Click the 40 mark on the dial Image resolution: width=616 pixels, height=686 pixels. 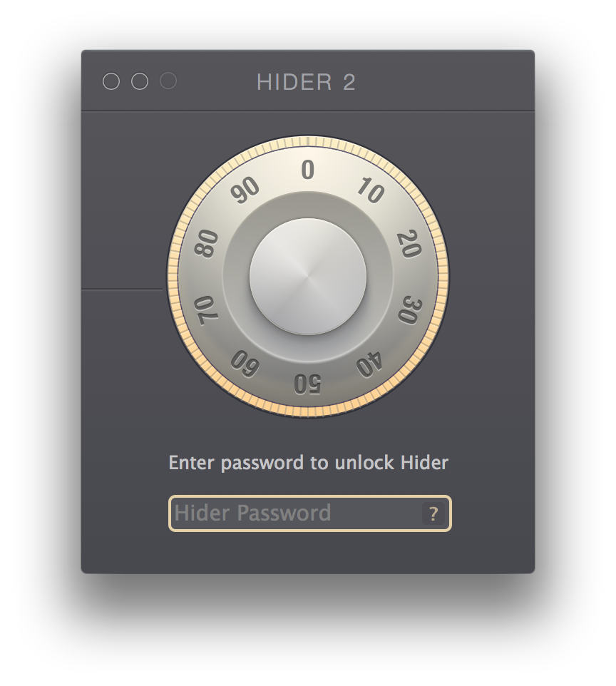tap(369, 364)
